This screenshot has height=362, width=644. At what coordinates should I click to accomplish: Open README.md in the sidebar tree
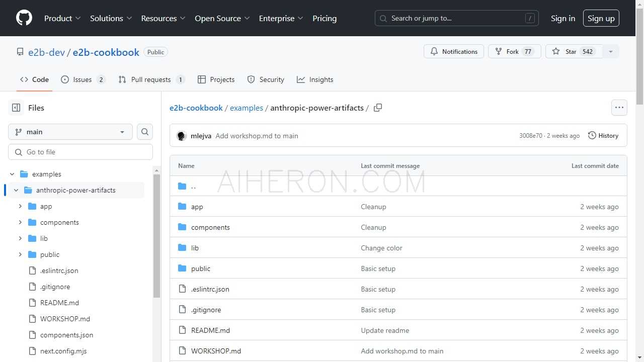coord(59,303)
